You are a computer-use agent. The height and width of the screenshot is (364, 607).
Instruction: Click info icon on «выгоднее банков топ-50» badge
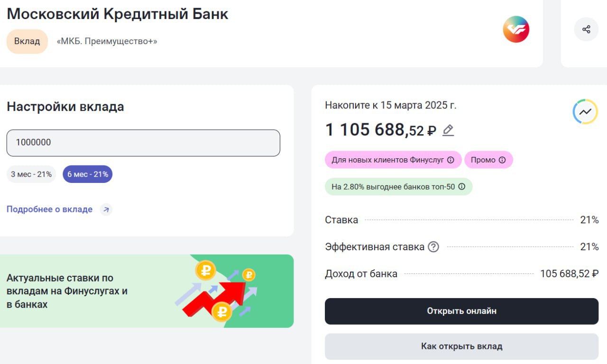click(x=462, y=187)
